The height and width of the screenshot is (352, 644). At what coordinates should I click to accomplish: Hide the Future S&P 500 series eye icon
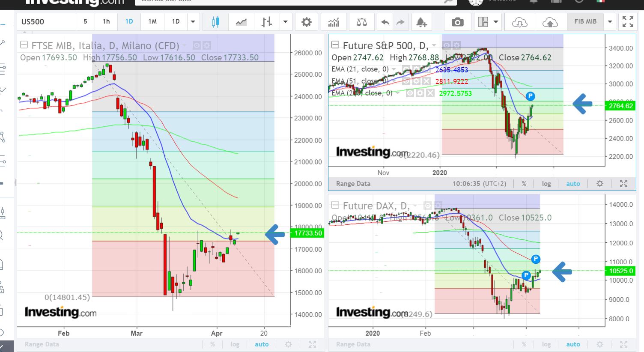(x=447, y=45)
